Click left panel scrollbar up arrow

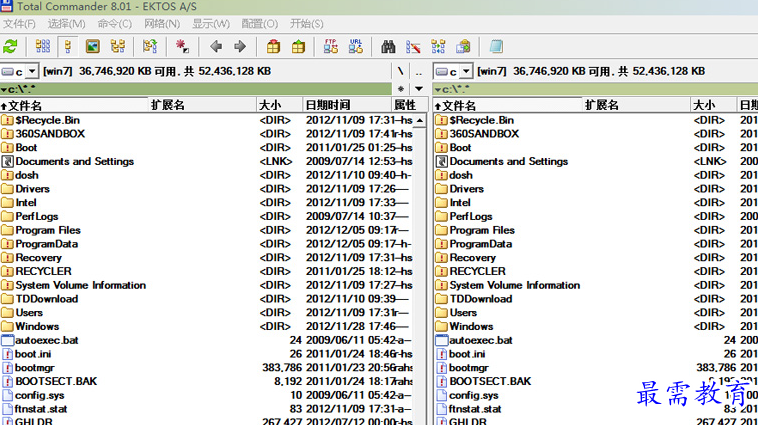(420, 120)
